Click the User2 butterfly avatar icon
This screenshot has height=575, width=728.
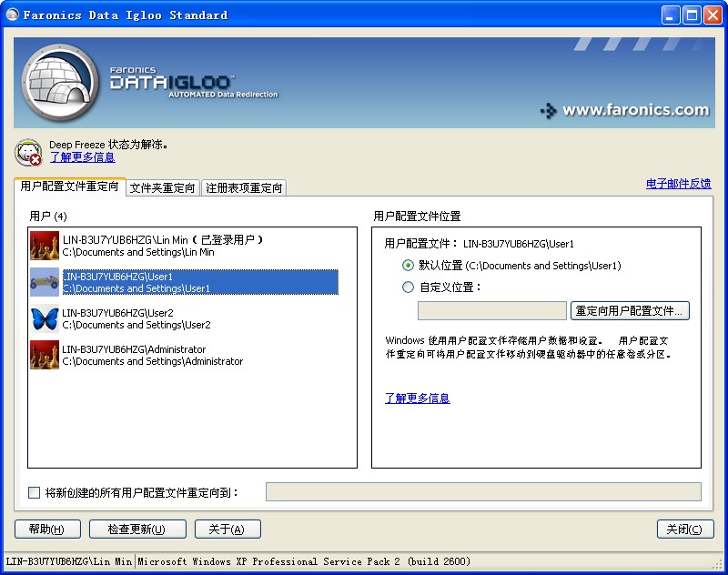point(45,318)
